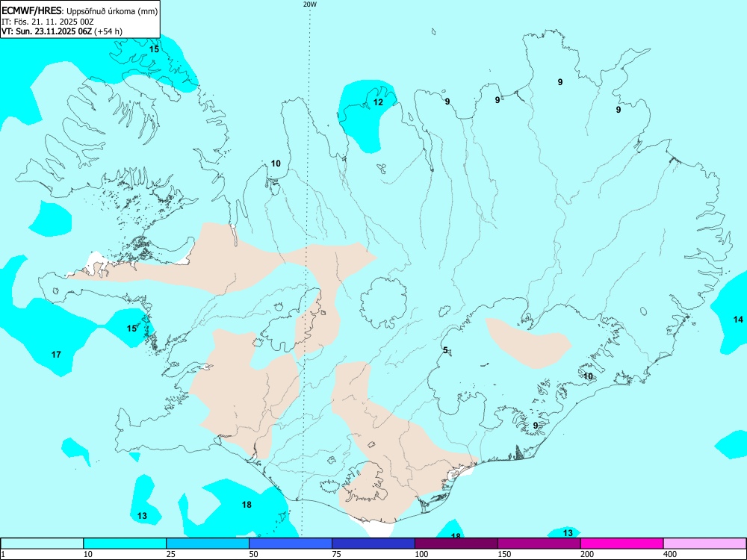Click the '400' legend scale label

coord(670,554)
